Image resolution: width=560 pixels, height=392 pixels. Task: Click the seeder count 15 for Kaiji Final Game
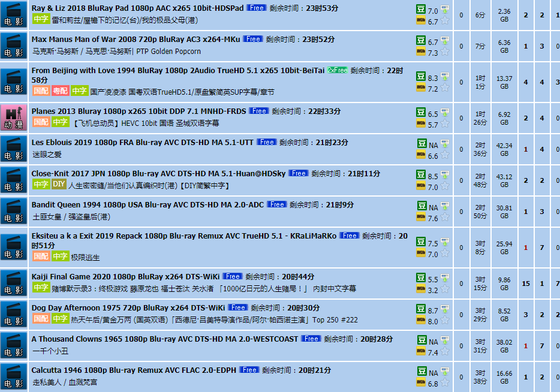(526, 284)
